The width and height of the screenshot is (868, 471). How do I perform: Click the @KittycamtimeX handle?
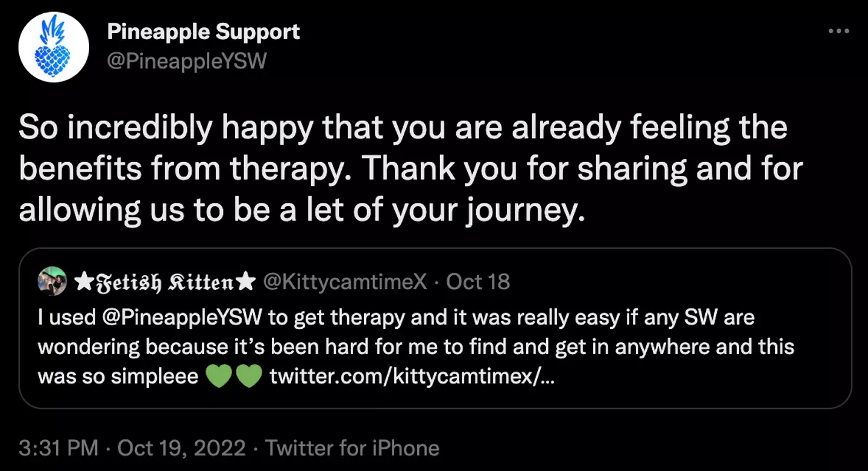point(345,282)
